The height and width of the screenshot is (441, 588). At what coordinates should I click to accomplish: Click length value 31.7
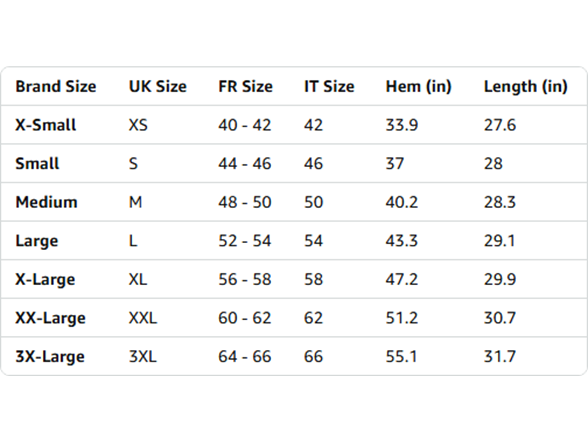(x=500, y=357)
